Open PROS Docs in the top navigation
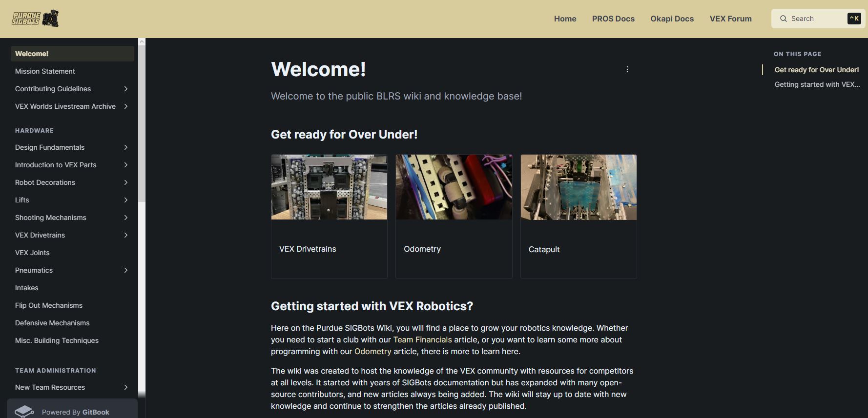 [x=613, y=19]
